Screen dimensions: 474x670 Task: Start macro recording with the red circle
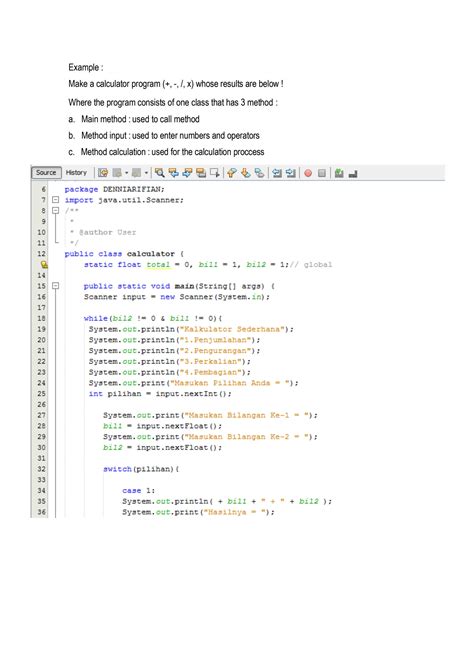[x=308, y=173]
